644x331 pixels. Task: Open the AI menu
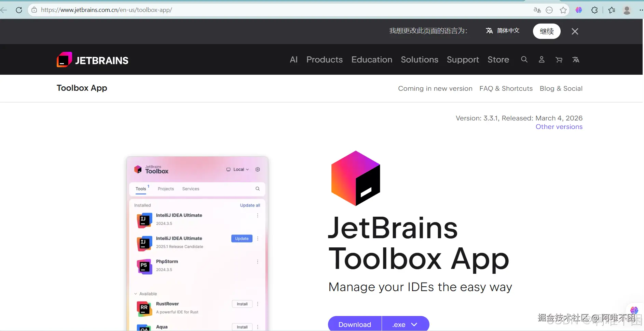pos(294,60)
